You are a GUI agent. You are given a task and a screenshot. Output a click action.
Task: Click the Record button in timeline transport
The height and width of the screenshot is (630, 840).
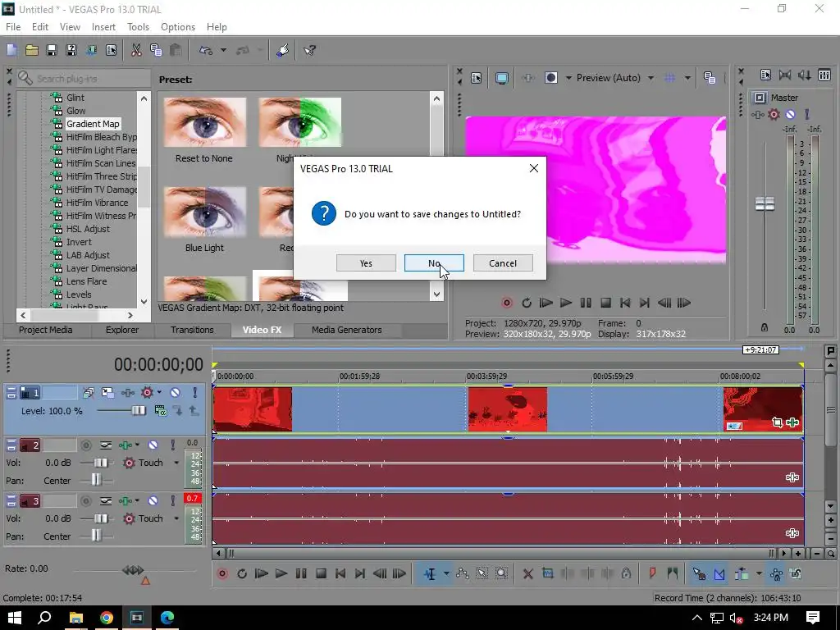(222, 573)
